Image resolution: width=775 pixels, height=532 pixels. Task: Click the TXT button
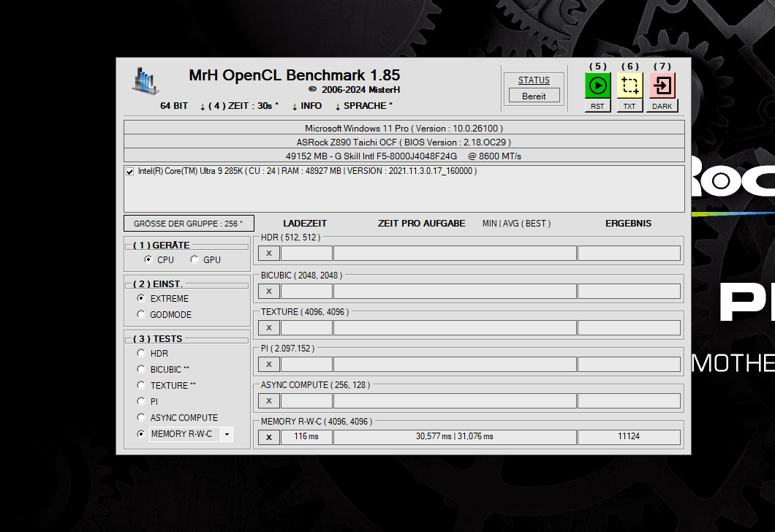point(630,106)
